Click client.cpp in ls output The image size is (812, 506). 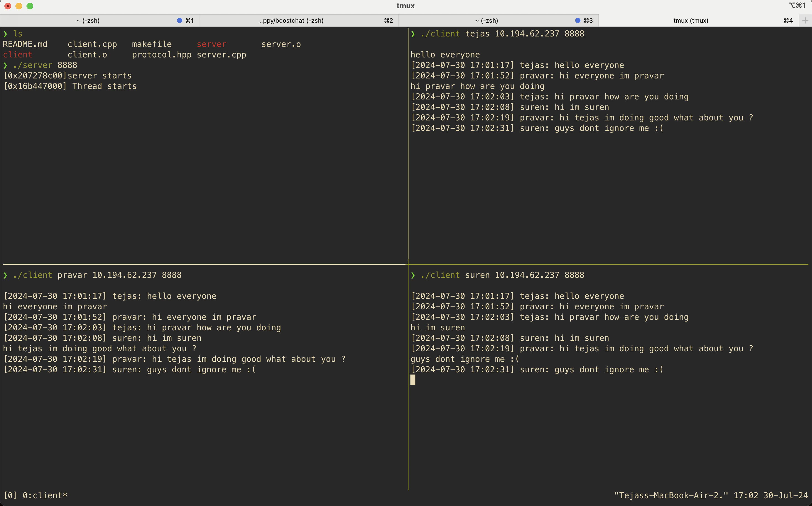(92, 44)
